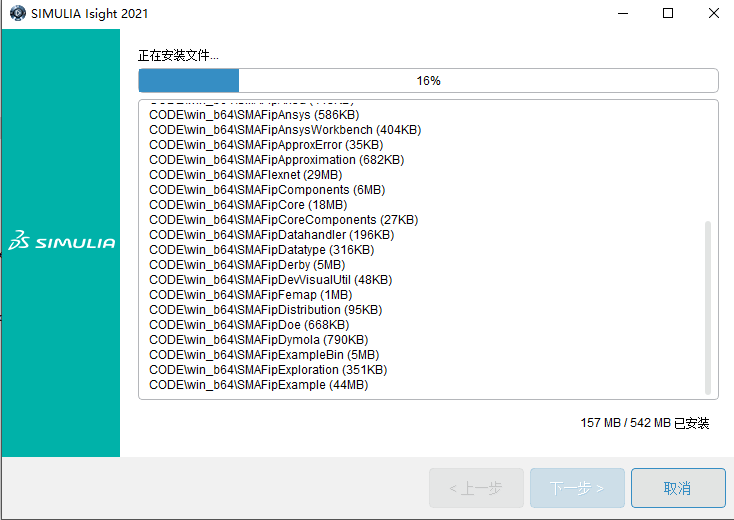Select the SMAFipApproxError (35KB) line

point(266,145)
